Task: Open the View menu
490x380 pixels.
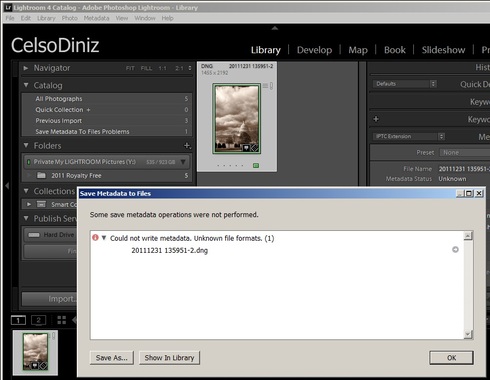Action: [122, 18]
